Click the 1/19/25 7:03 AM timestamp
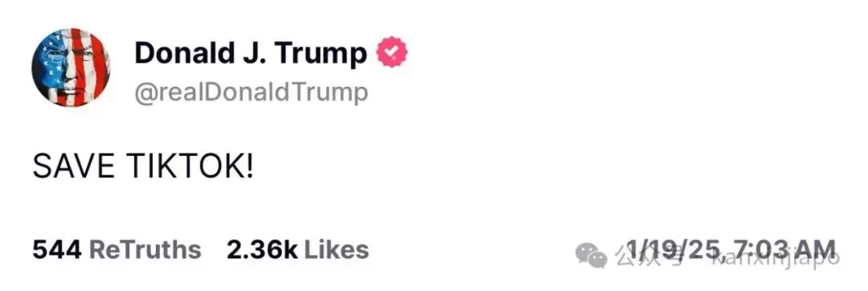 tap(730, 249)
